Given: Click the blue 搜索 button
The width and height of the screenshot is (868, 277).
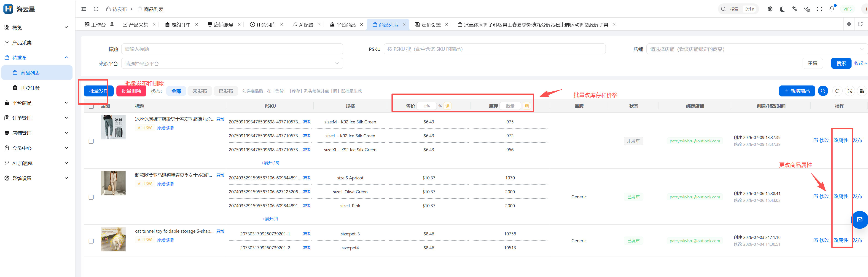Looking at the screenshot, I should pos(841,63).
